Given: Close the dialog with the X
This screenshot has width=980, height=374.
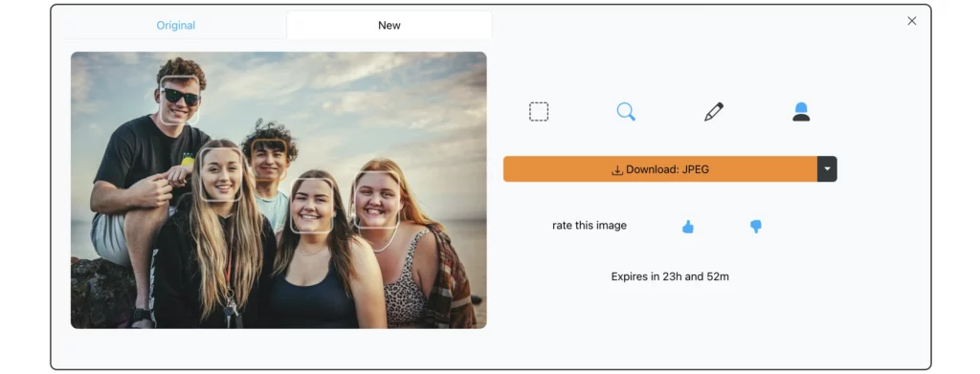Looking at the screenshot, I should [x=912, y=21].
